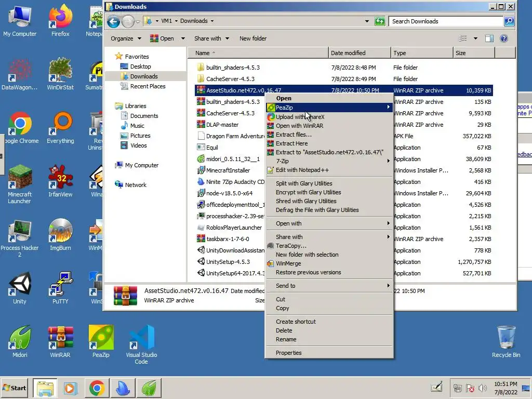
Task: Open Visual Studio Code desktop icon
Action: tap(141, 345)
